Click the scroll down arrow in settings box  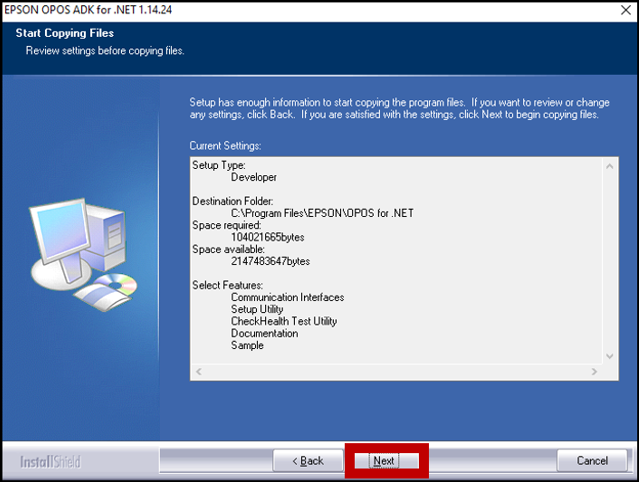click(609, 356)
